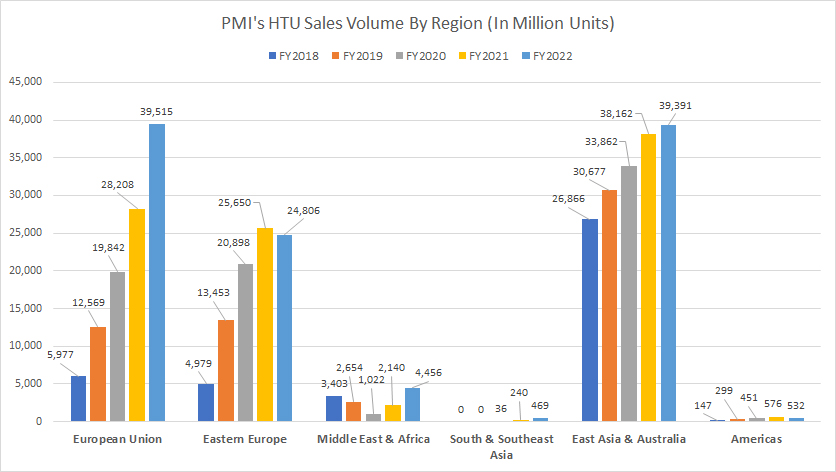Click the 25,650 data label
This screenshot has width=836, height=472.
coord(234,203)
